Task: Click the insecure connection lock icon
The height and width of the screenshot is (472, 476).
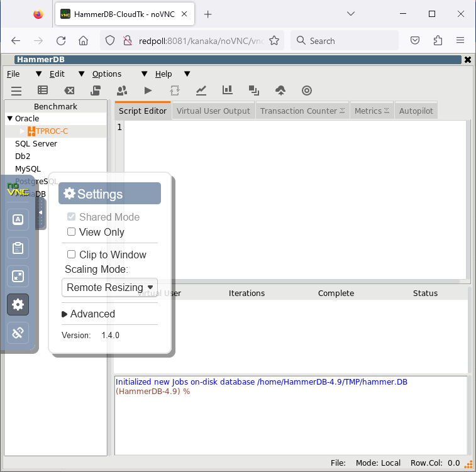Action: tap(128, 41)
